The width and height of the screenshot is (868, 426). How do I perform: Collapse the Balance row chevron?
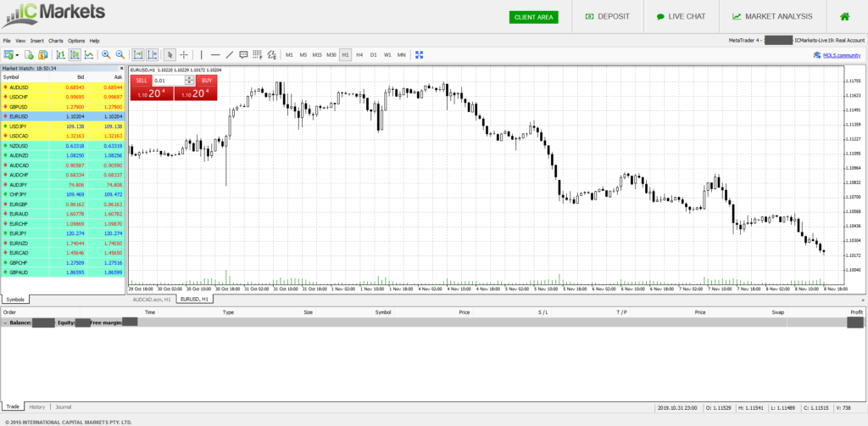click(5, 322)
